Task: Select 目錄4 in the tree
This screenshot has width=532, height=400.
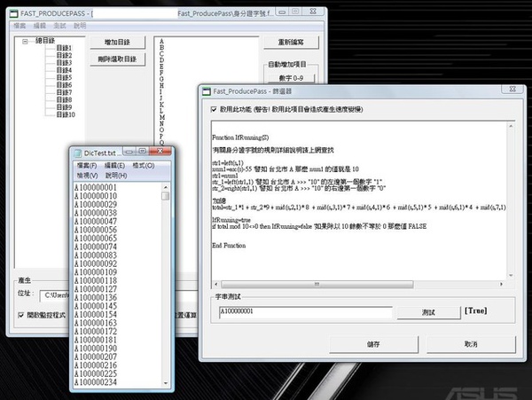Action: 64,70
